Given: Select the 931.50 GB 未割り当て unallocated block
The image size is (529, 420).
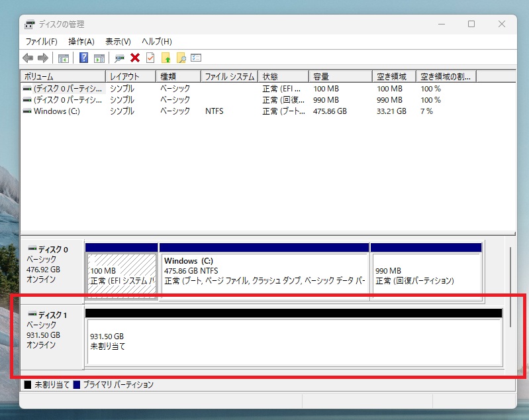Looking at the screenshot, I should tap(294, 338).
